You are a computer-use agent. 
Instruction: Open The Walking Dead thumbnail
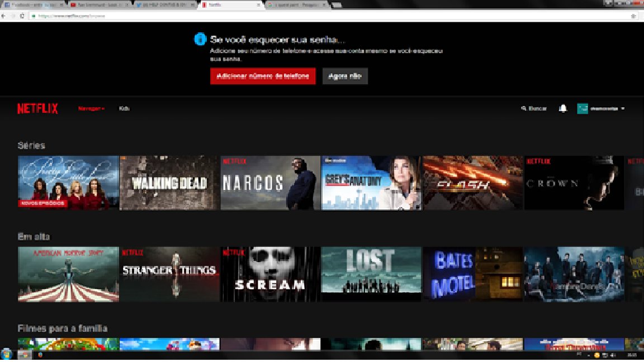(169, 183)
